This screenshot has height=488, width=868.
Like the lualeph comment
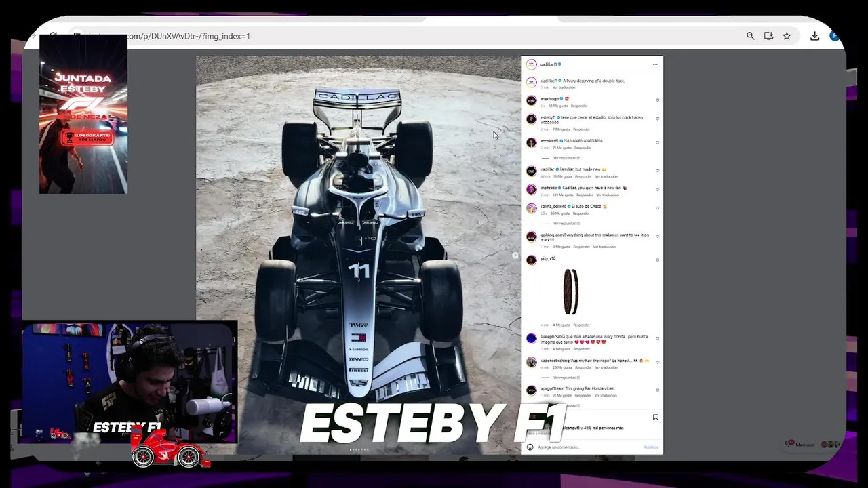click(x=657, y=338)
